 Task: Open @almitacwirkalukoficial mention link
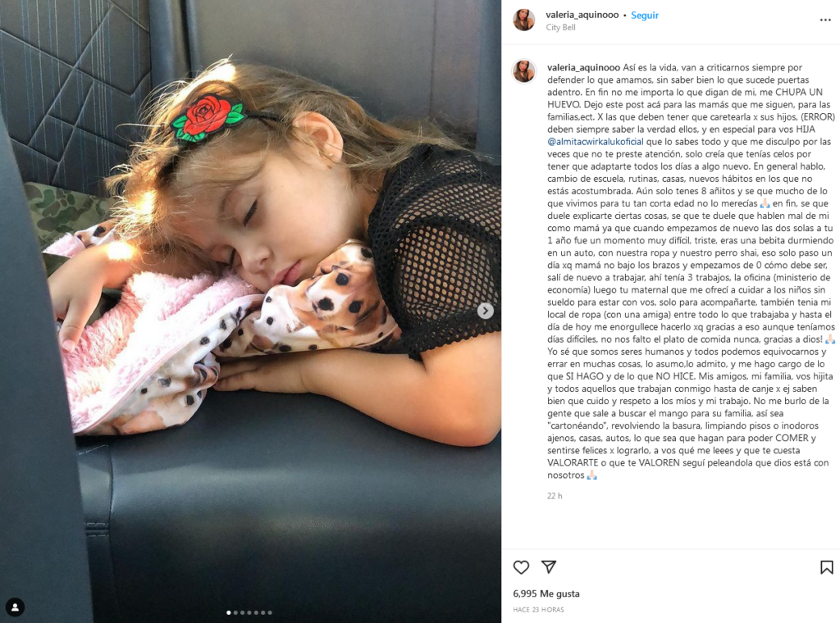pos(596,142)
